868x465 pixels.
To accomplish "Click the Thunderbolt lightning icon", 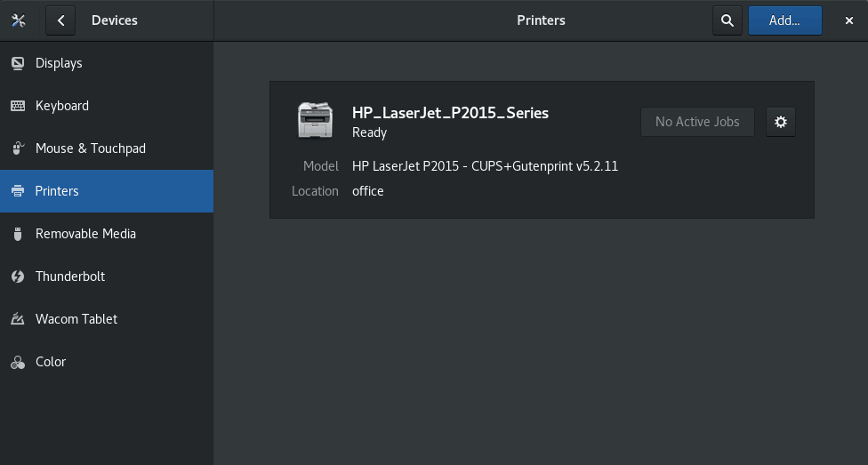I will pos(18,277).
